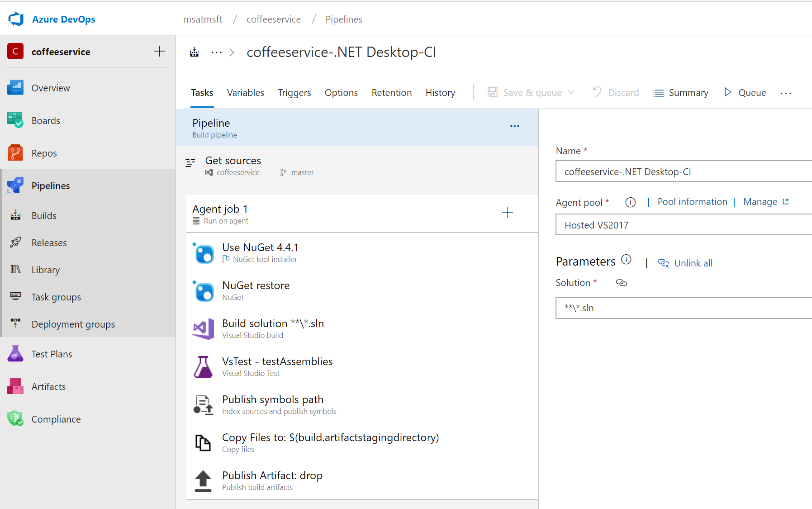Click the Azure DevOps logo icon

pos(16,19)
